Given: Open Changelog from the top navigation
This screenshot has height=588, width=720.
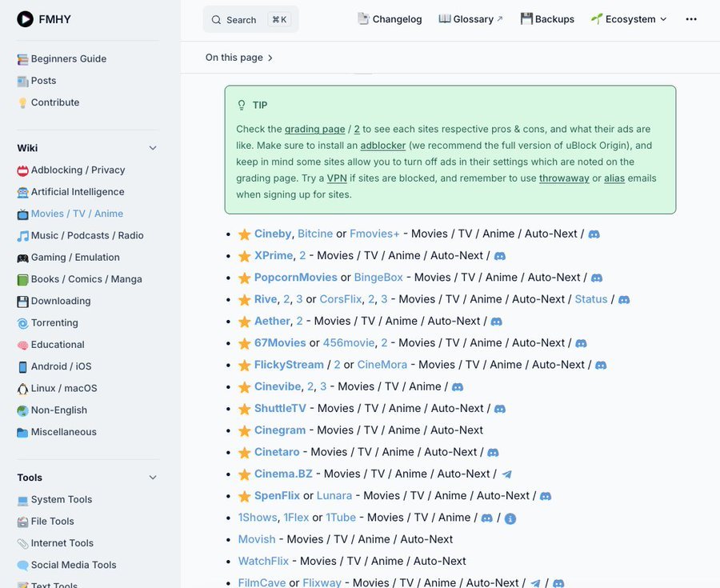Looking at the screenshot, I should click(390, 19).
